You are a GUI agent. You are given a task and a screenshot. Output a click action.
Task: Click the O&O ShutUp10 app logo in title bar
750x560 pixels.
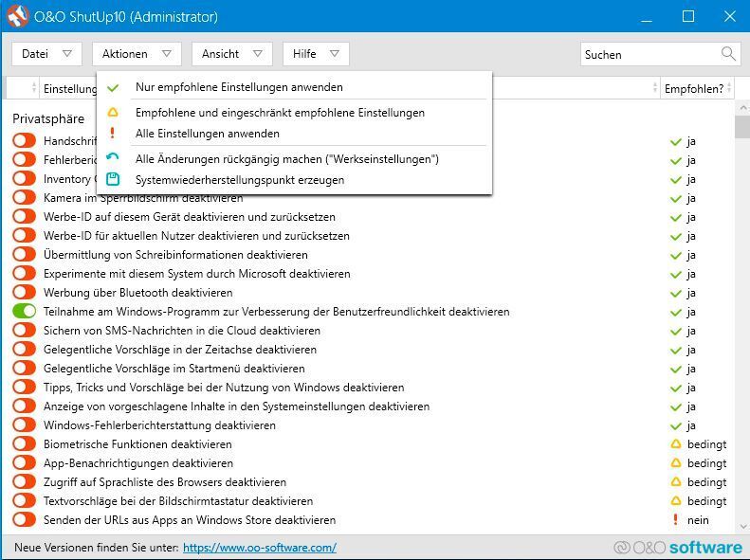pyautogui.click(x=17, y=16)
